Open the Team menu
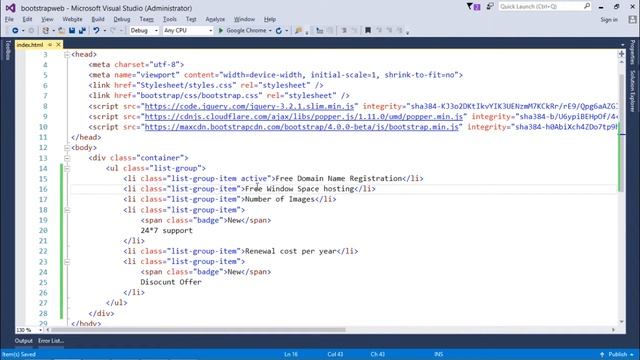Screen dimensions: 640x360 (x=147, y=19)
